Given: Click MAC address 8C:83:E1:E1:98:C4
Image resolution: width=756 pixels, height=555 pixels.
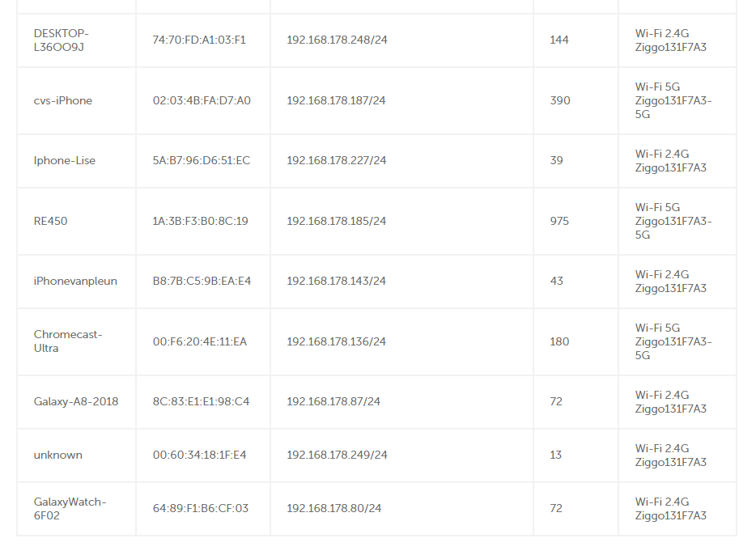Looking at the screenshot, I should point(202,401).
